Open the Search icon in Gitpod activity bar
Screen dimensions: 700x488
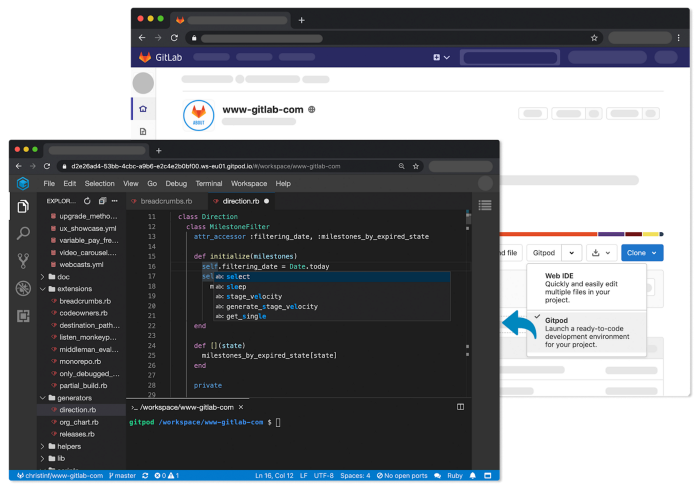[x=23, y=233]
